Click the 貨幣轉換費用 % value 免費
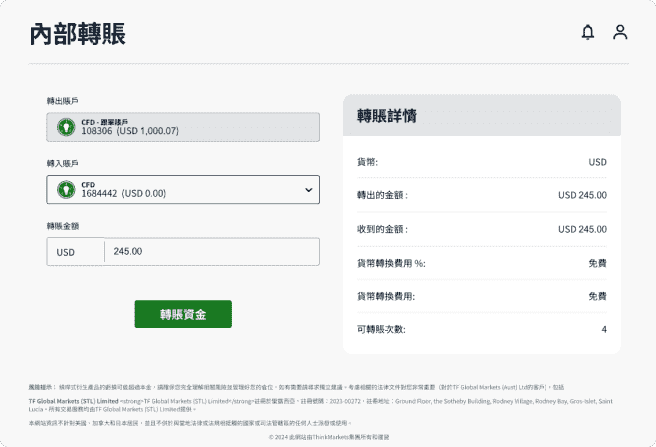Viewport: 656px width, 447px height. (x=597, y=263)
